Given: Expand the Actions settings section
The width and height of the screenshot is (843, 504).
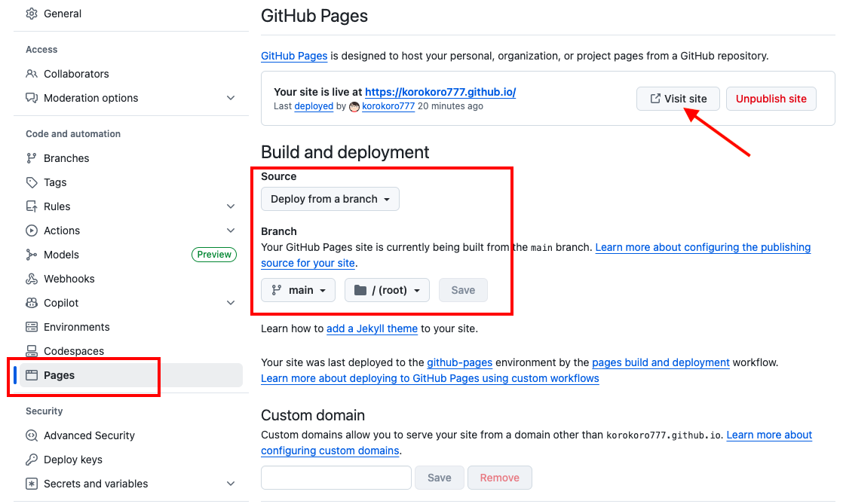Looking at the screenshot, I should 231,230.
